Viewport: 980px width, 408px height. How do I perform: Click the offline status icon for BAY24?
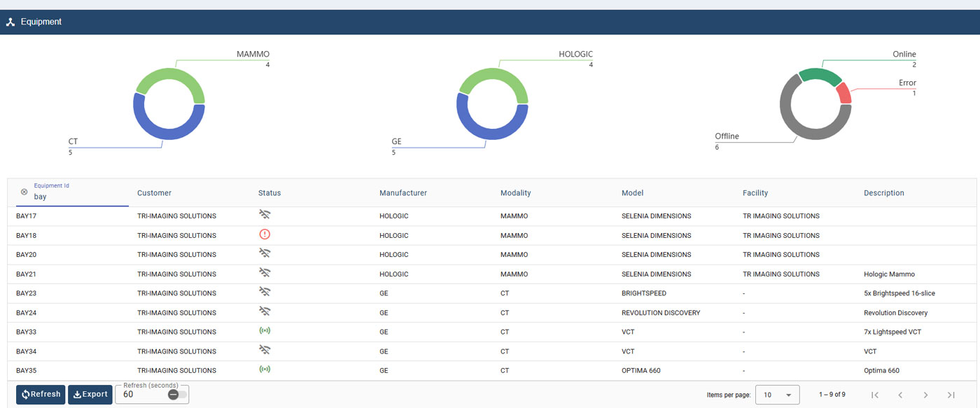(264, 311)
